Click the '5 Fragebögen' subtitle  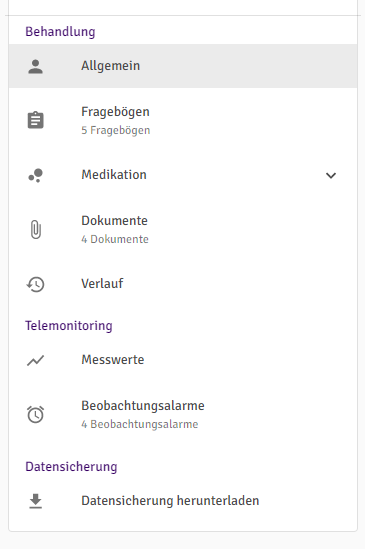[116, 130]
